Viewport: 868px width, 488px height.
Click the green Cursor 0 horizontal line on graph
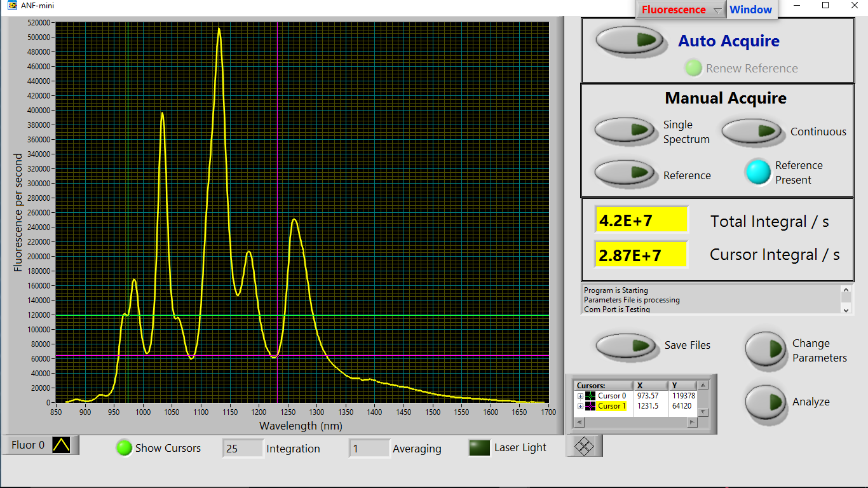[x=302, y=315]
